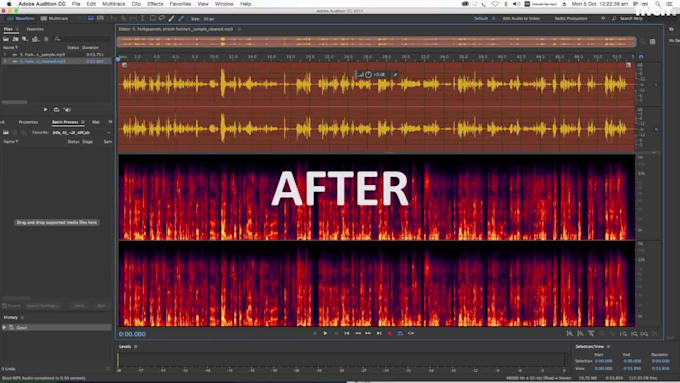The image size is (680, 383).
Task: Open the Multitrack menu
Action: point(114,4)
